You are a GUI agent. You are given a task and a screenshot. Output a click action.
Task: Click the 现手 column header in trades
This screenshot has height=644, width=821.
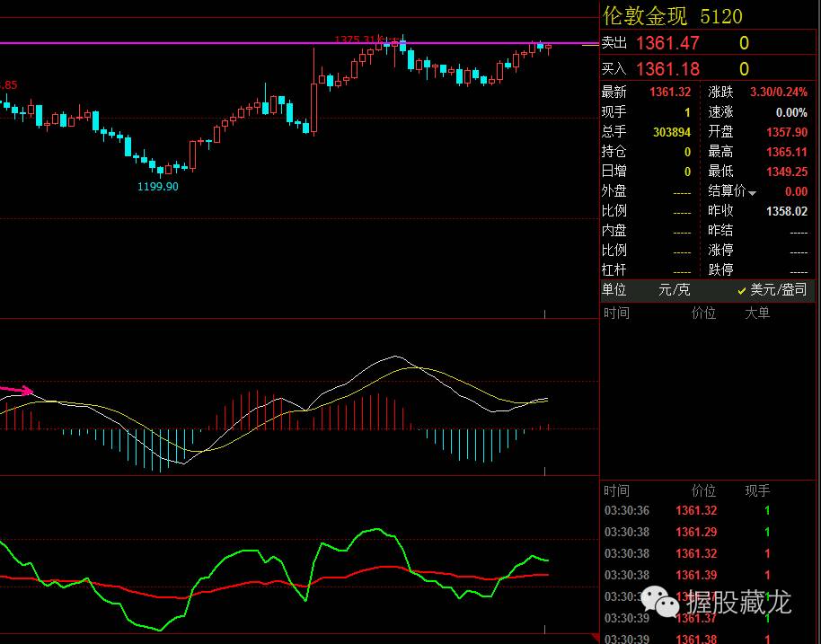pyautogui.click(x=757, y=491)
